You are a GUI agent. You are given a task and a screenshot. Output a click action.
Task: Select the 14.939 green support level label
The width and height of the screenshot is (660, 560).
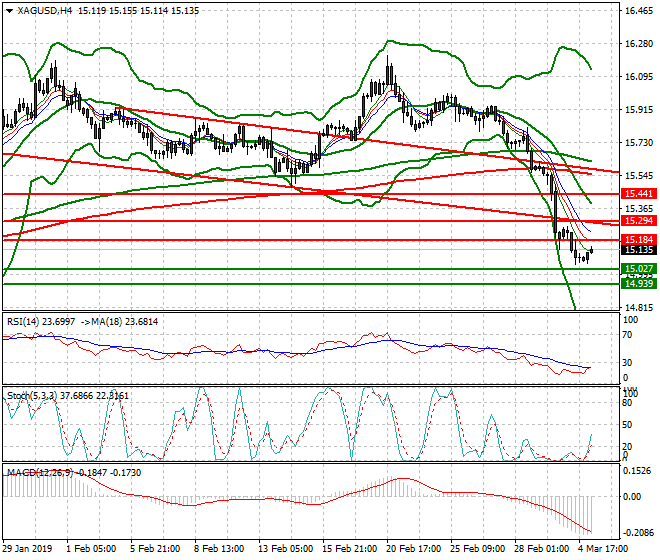coord(639,283)
